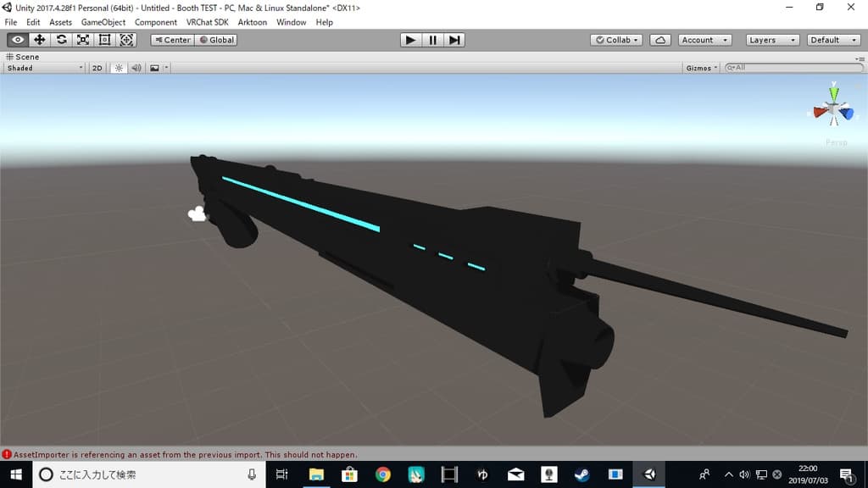
Task: Toggle scene lighting
Action: (x=119, y=68)
